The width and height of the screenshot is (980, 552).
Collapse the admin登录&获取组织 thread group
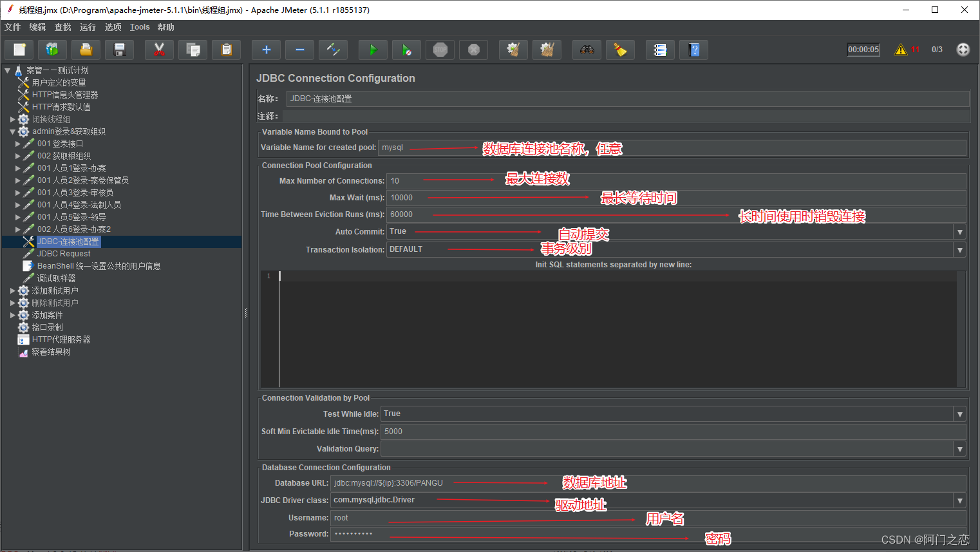coord(12,131)
